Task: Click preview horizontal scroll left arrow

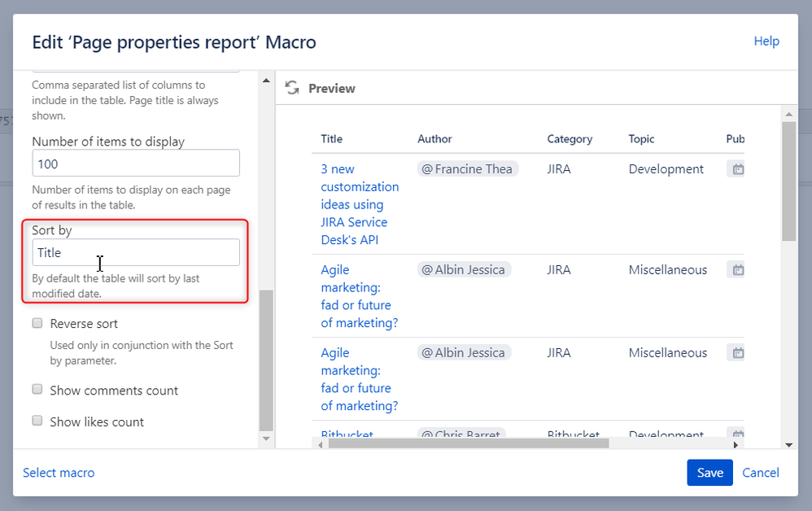Action: [321, 444]
